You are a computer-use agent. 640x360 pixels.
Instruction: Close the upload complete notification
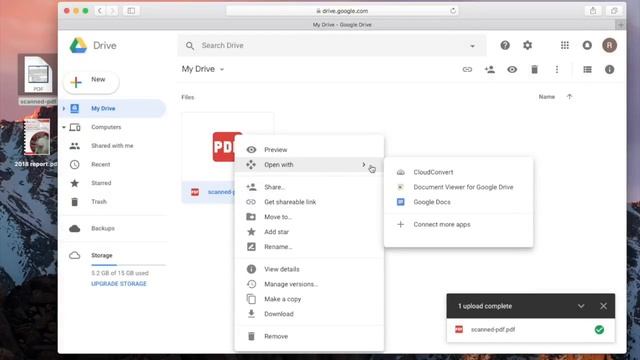[x=603, y=306]
